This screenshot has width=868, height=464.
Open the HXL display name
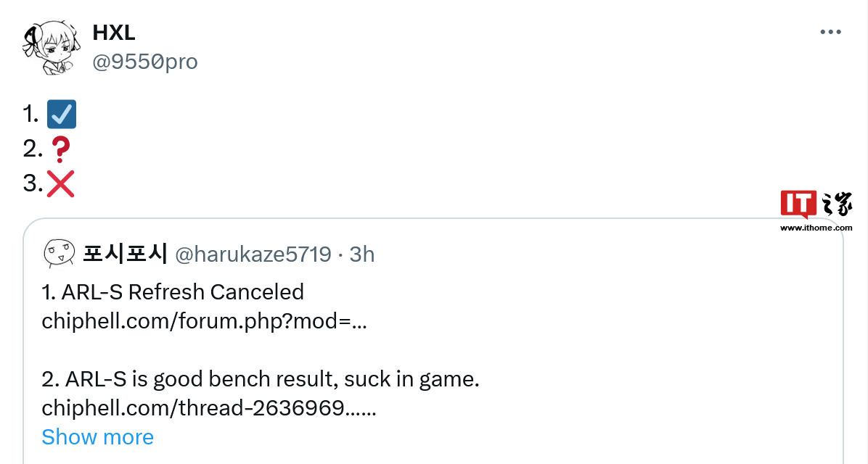click(x=113, y=33)
